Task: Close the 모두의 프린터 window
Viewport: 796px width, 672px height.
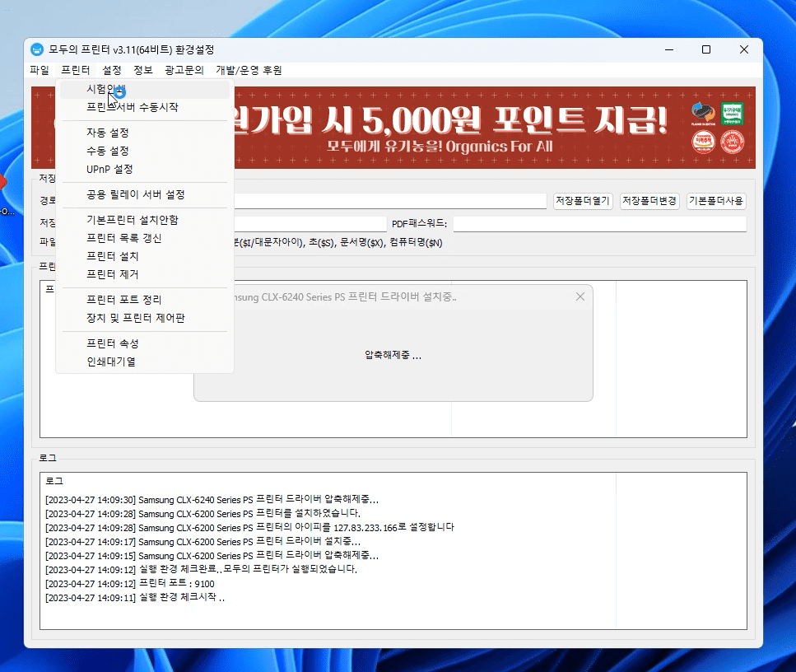Action: (743, 49)
